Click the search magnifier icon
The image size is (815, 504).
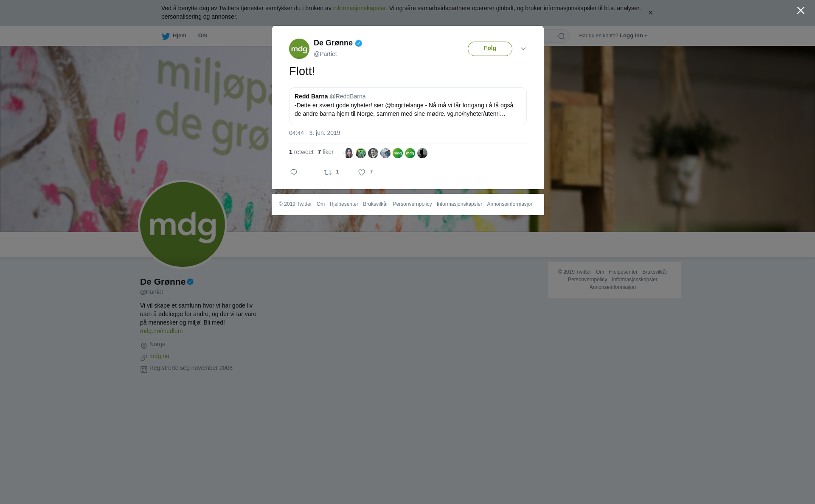[562, 36]
